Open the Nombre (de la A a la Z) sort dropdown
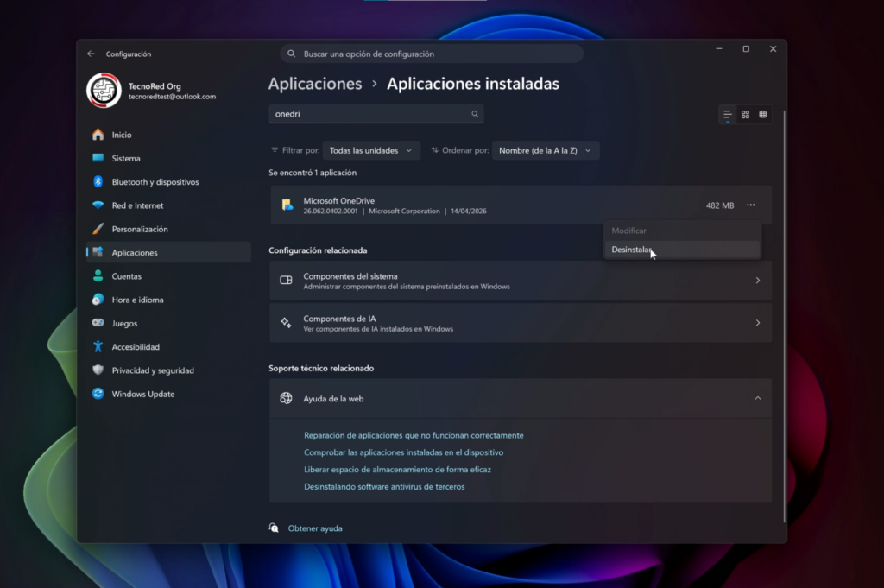Viewport: 884px width, 588px height. click(545, 150)
